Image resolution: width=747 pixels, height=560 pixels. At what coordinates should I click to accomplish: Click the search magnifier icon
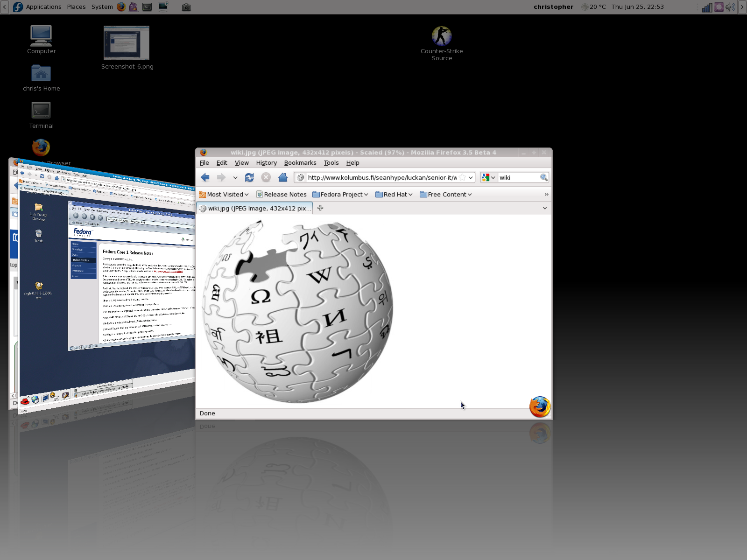point(544,177)
